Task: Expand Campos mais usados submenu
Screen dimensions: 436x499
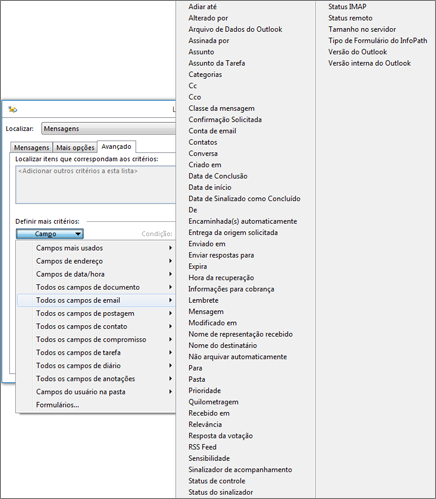Action: (96, 248)
